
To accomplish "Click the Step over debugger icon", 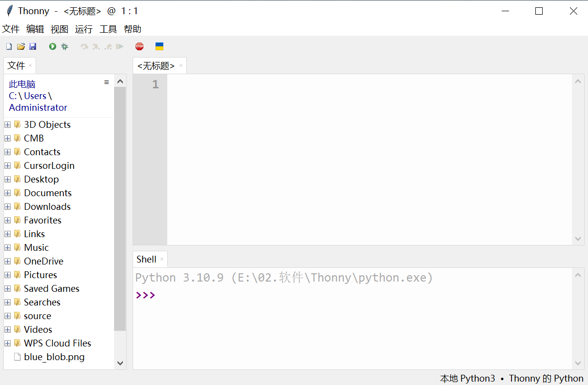I will pos(84,46).
